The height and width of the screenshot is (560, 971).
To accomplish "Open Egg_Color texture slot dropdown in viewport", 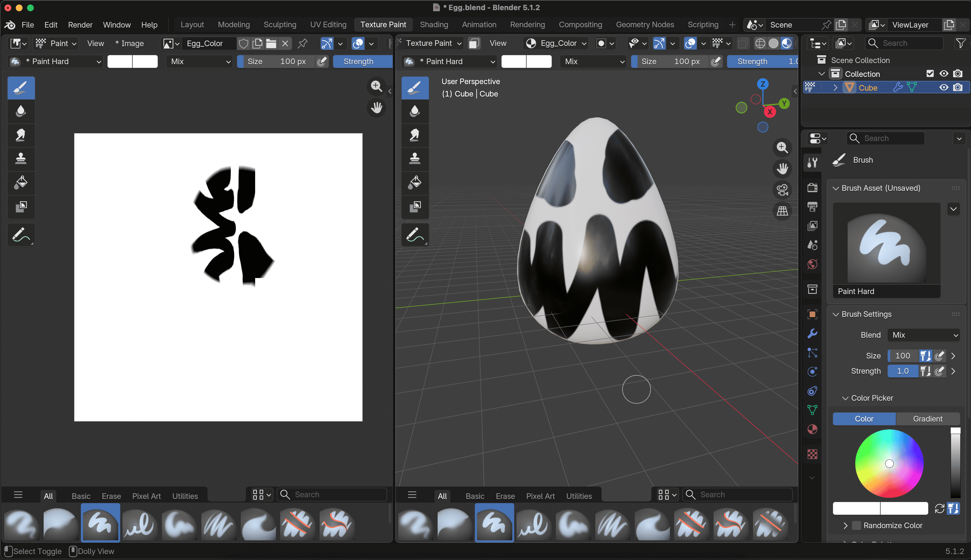I will pyautogui.click(x=556, y=43).
